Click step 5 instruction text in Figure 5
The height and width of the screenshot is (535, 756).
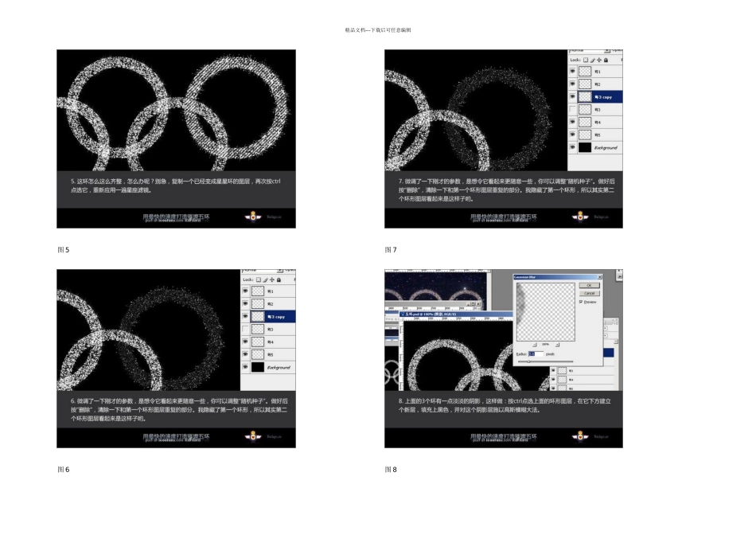(176, 185)
